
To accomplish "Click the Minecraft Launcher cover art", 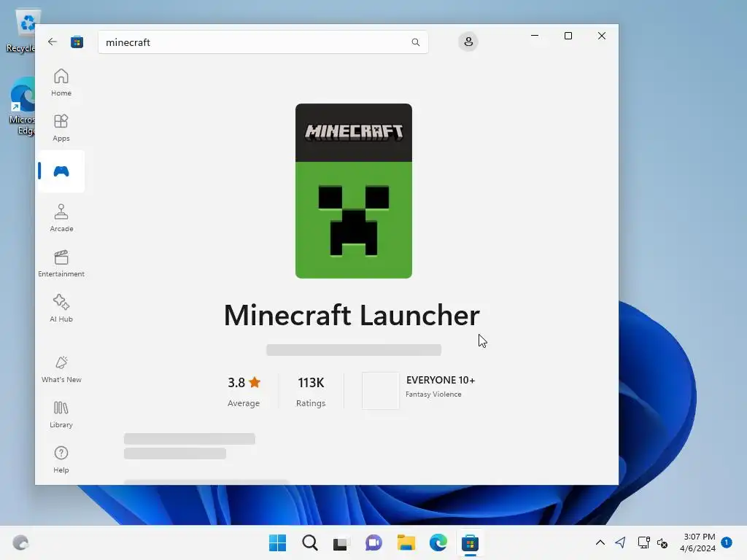I will coord(354,191).
